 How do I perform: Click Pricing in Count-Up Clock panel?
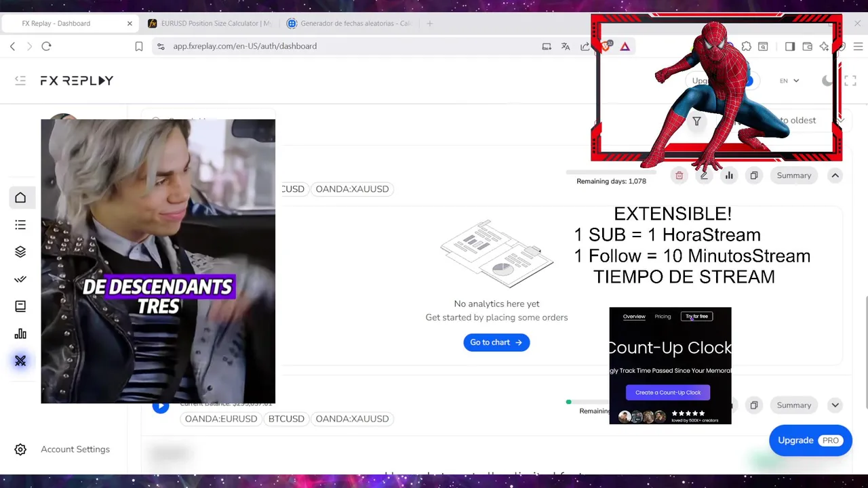tap(663, 317)
